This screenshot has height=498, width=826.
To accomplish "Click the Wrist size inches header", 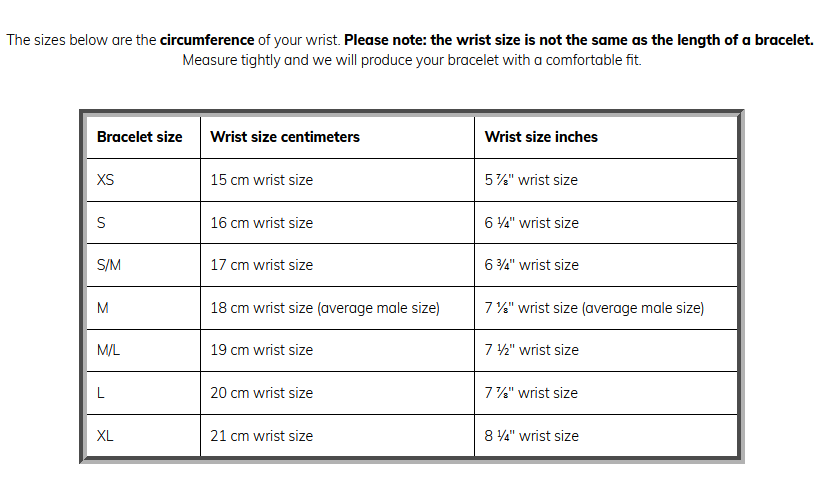I will 541,137.
